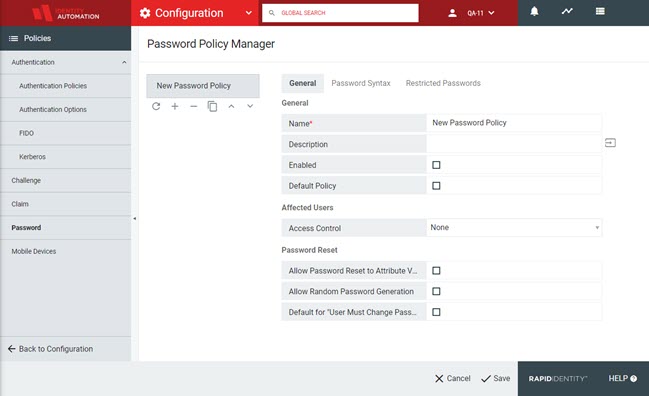
Task: Remove the selected policy with minus icon
Action: coord(194,106)
